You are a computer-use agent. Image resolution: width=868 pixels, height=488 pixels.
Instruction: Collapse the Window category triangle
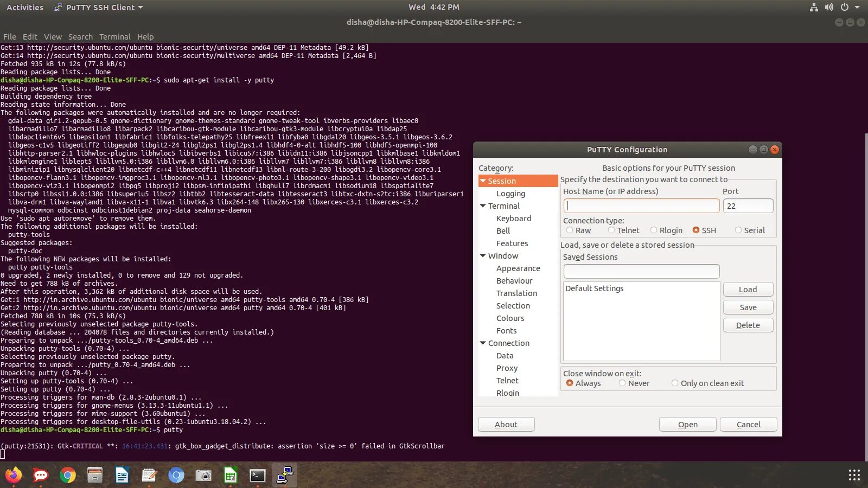pos(483,256)
